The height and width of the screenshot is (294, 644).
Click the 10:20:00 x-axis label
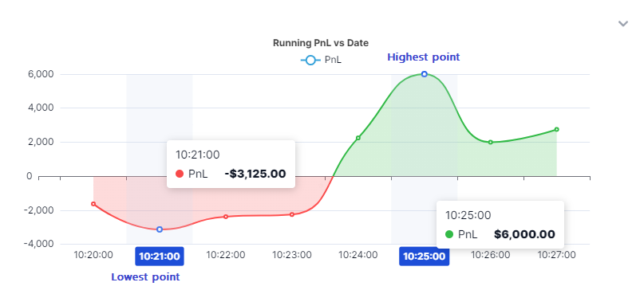pyautogui.click(x=93, y=255)
